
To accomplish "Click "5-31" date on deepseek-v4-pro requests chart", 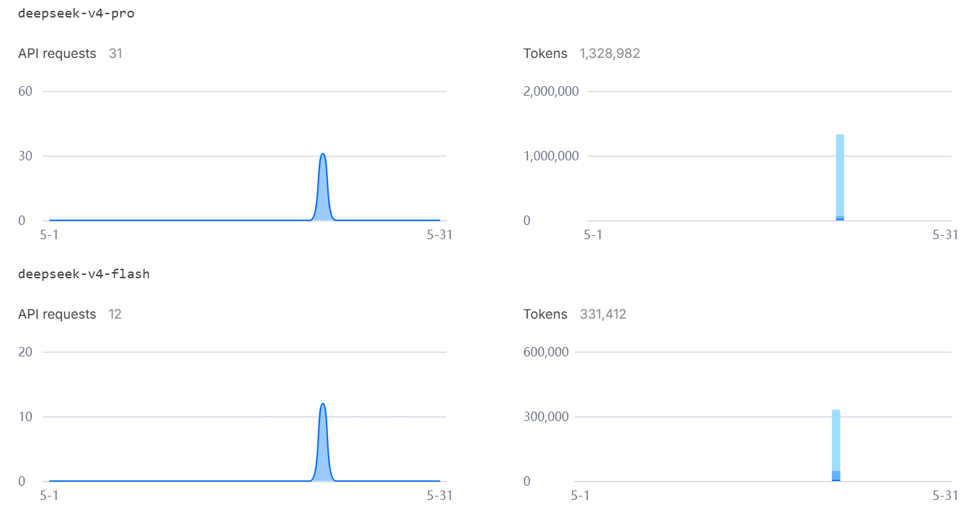I will [440, 234].
